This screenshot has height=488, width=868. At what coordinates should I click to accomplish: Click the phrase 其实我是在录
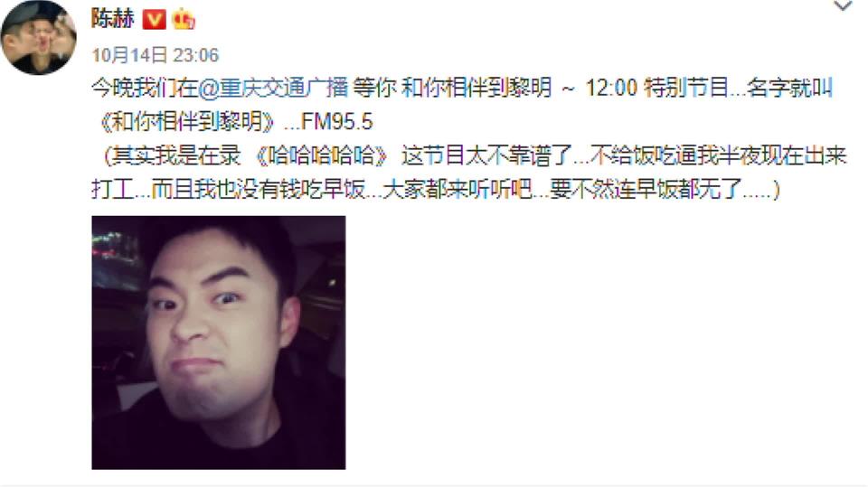[x=176, y=156]
